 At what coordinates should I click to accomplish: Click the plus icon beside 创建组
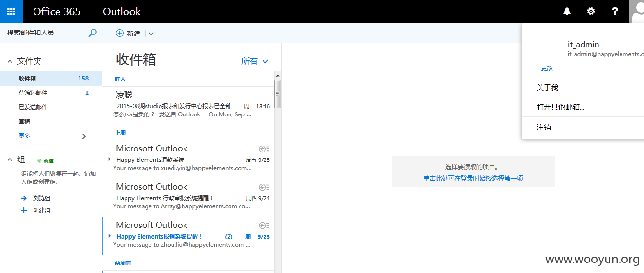(x=24, y=210)
